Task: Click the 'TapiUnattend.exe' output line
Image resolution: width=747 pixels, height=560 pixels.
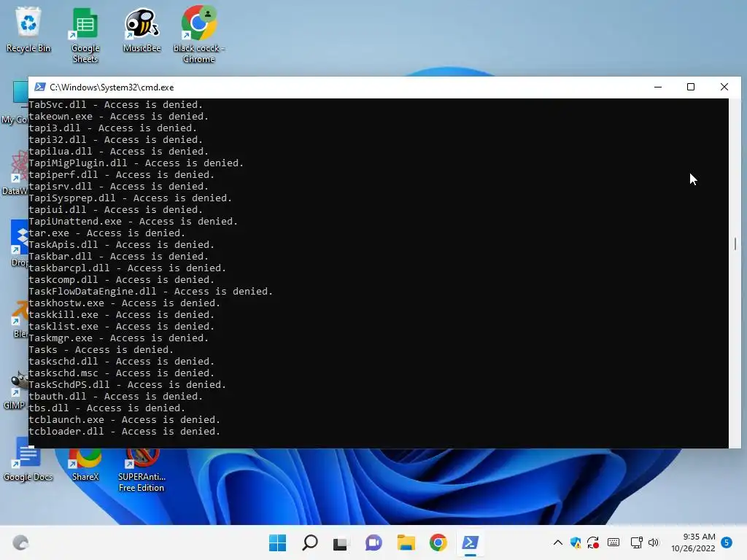Action: (x=133, y=222)
